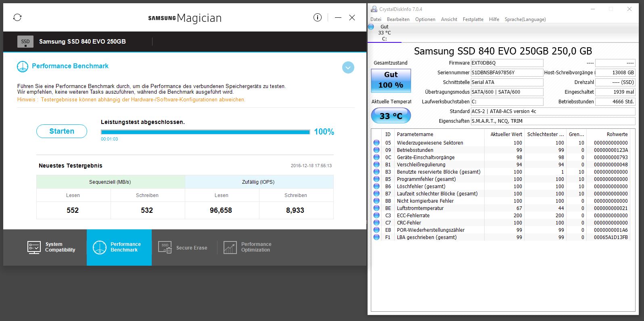Click status orb for LBA geschrieben row
The height and width of the screenshot is (321, 644).
point(376,237)
